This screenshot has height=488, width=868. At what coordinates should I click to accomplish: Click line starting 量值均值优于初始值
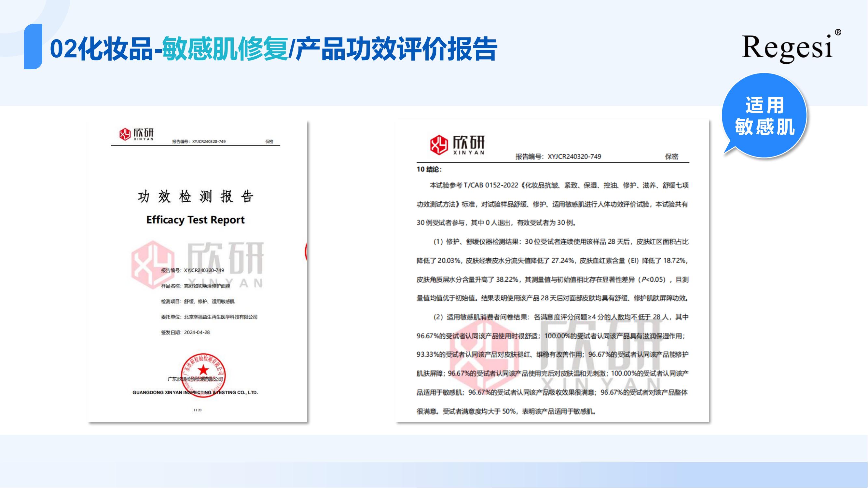[553, 298]
